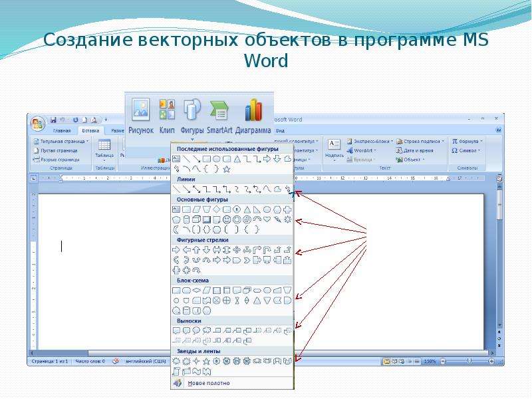Choose the flowchart decision diamond in Блок-схема

[196, 291]
